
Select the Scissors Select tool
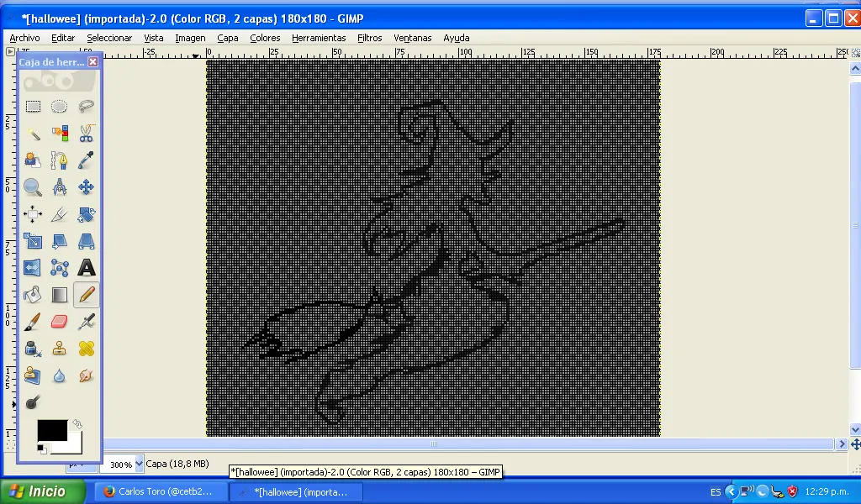[87, 134]
